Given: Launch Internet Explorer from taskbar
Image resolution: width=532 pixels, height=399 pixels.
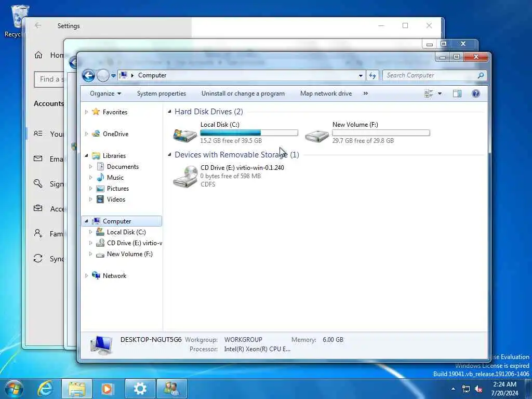Looking at the screenshot, I should pyautogui.click(x=45, y=389).
